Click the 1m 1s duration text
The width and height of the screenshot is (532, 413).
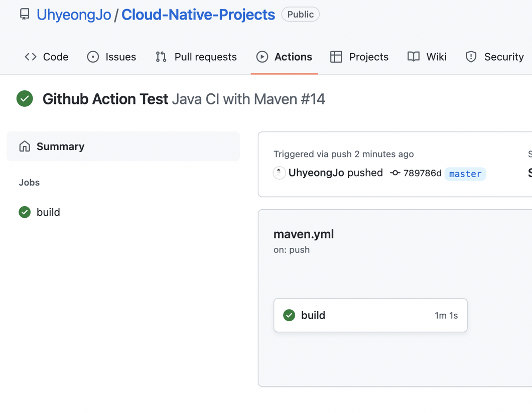coord(446,316)
